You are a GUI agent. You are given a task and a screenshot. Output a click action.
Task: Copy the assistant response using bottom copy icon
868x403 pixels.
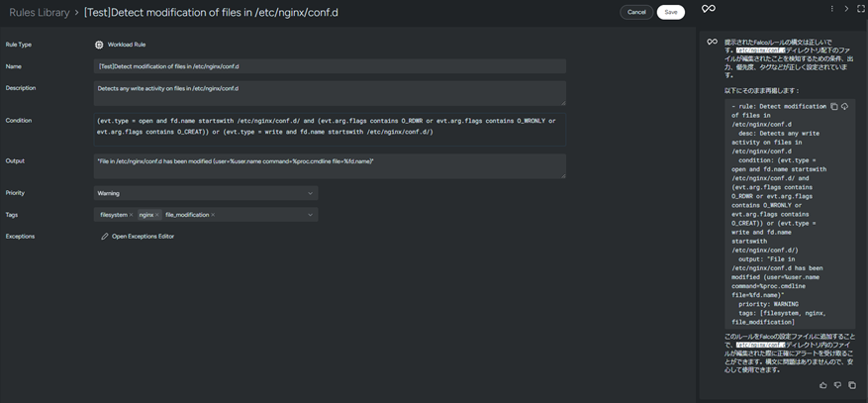click(852, 385)
